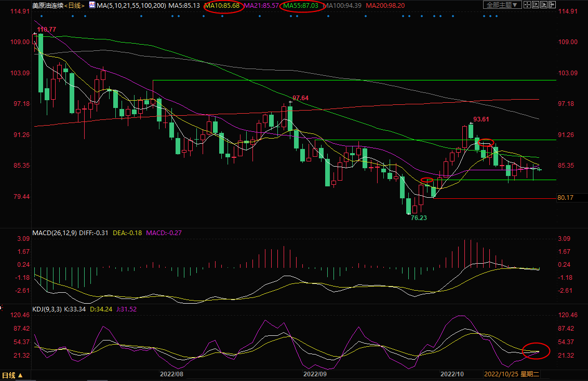Click the 80.17 red support level label

point(565,198)
